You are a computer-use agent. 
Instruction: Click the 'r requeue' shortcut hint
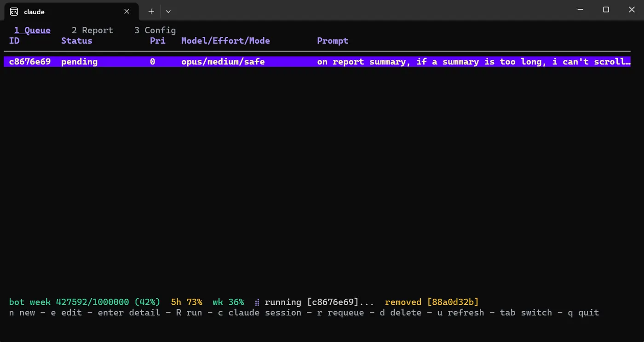pyautogui.click(x=340, y=313)
